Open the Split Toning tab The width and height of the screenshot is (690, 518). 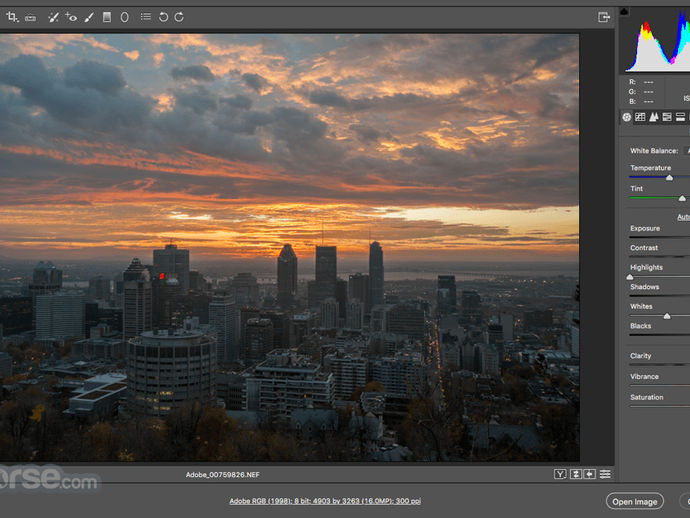pos(680,117)
